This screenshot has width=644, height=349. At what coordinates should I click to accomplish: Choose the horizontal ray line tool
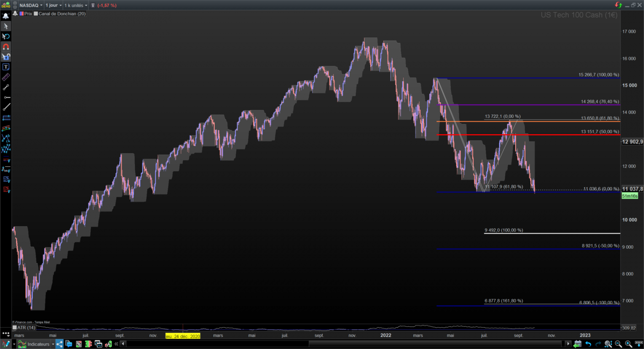point(6,97)
